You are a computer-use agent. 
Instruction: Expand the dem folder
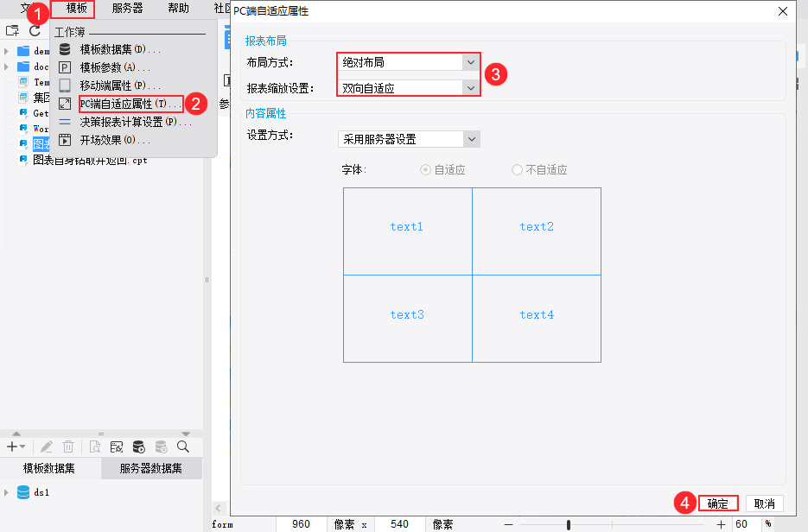tap(6, 51)
